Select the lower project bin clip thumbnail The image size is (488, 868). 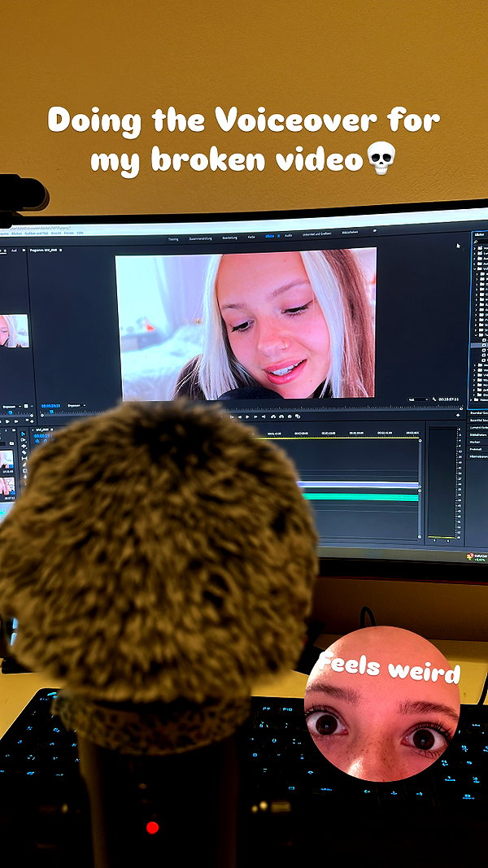tap(7, 486)
